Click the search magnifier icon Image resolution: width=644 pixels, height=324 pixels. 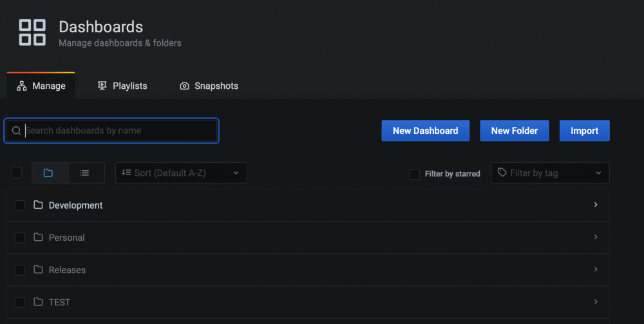[16, 131]
